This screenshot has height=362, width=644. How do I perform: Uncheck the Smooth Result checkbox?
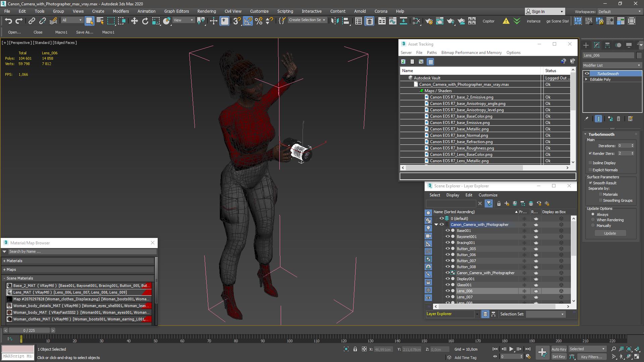coord(591,183)
